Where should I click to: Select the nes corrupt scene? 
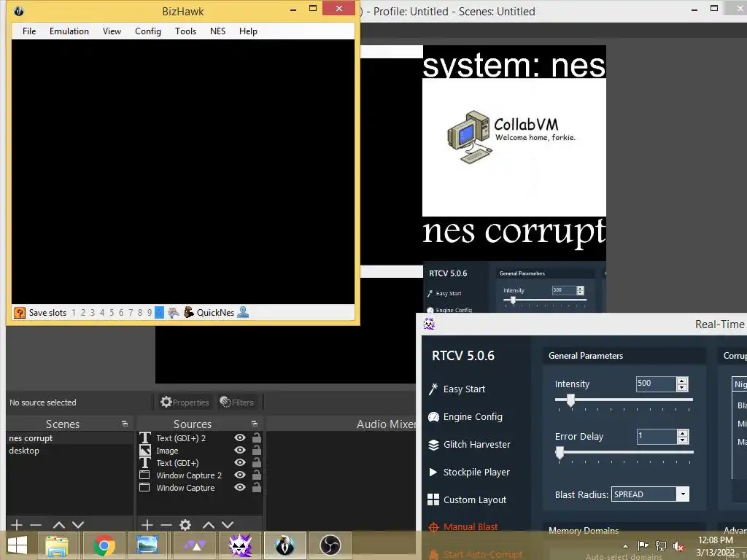tap(69, 438)
